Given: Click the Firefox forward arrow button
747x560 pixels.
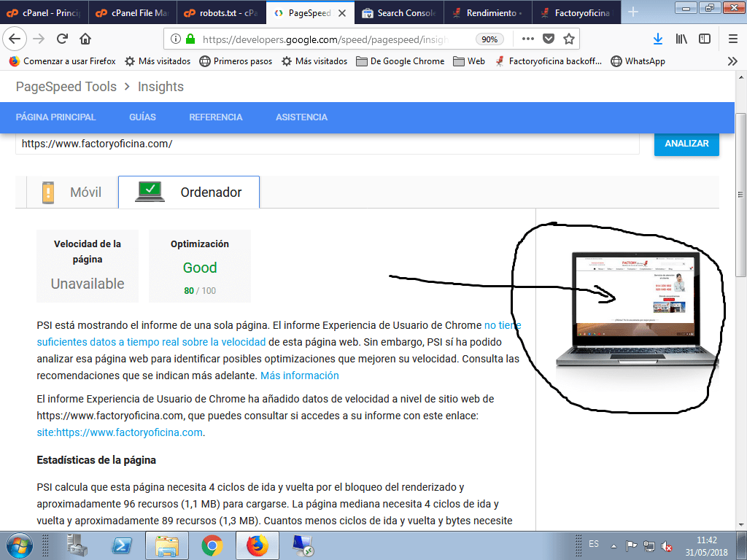Looking at the screenshot, I should [39, 39].
